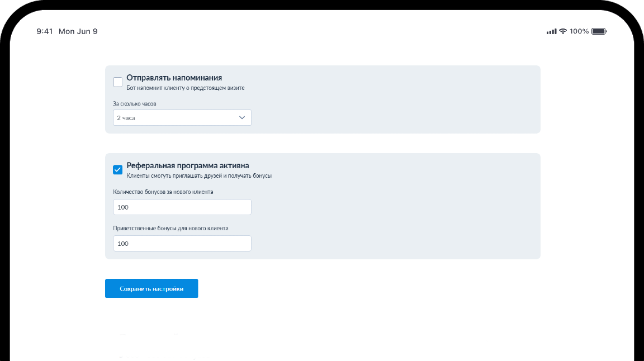The width and height of the screenshot is (644, 361).
Task: Click the cellular signal strength icon
Action: click(x=551, y=31)
